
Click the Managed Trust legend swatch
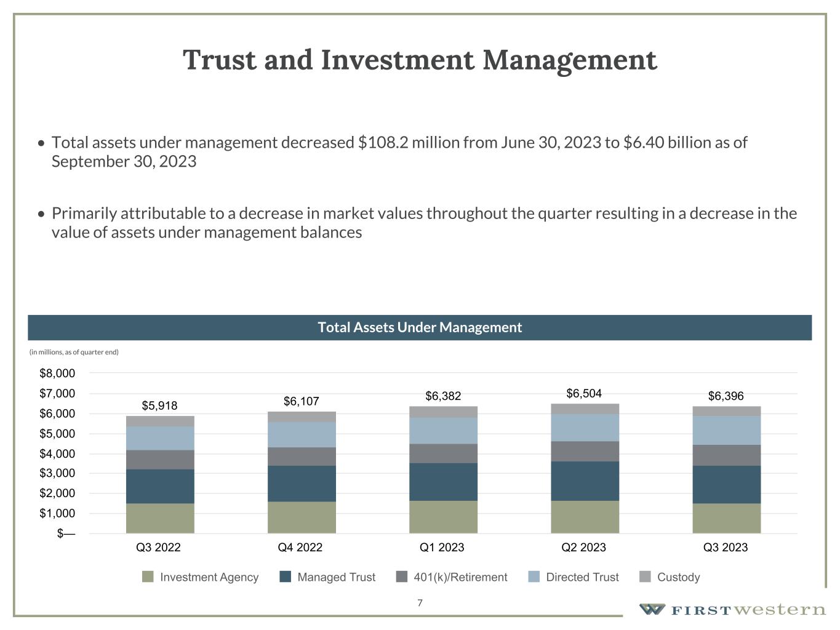coord(285,576)
